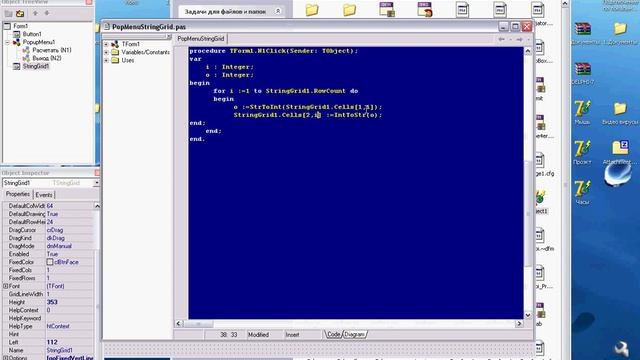This screenshot has width=640, height=360.
Task: Click the Modified status bar field
Action: tap(258, 335)
